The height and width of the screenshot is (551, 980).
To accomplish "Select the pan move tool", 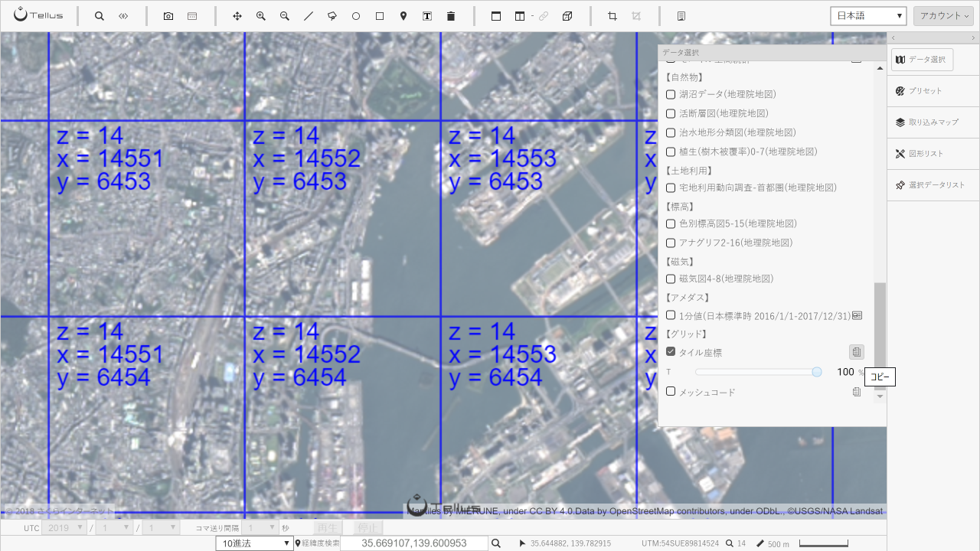I will pyautogui.click(x=237, y=16).
